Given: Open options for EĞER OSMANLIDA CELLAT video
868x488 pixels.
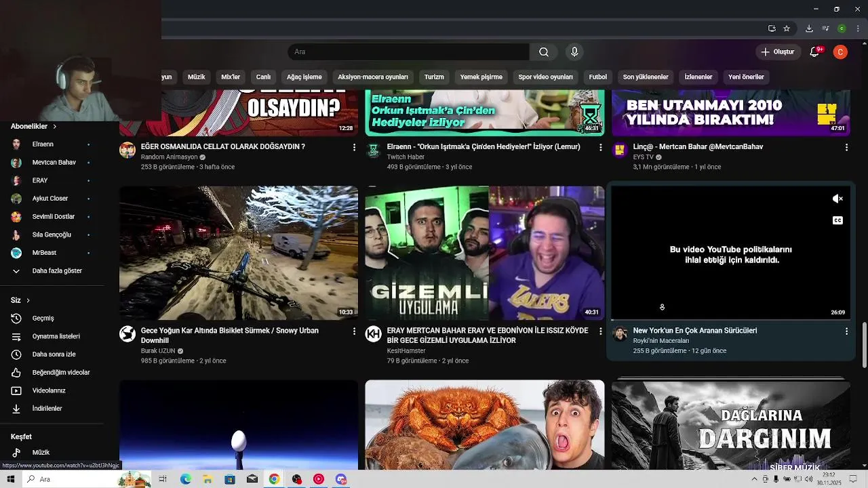Looking at the screenshot, I should coord(354,147).
